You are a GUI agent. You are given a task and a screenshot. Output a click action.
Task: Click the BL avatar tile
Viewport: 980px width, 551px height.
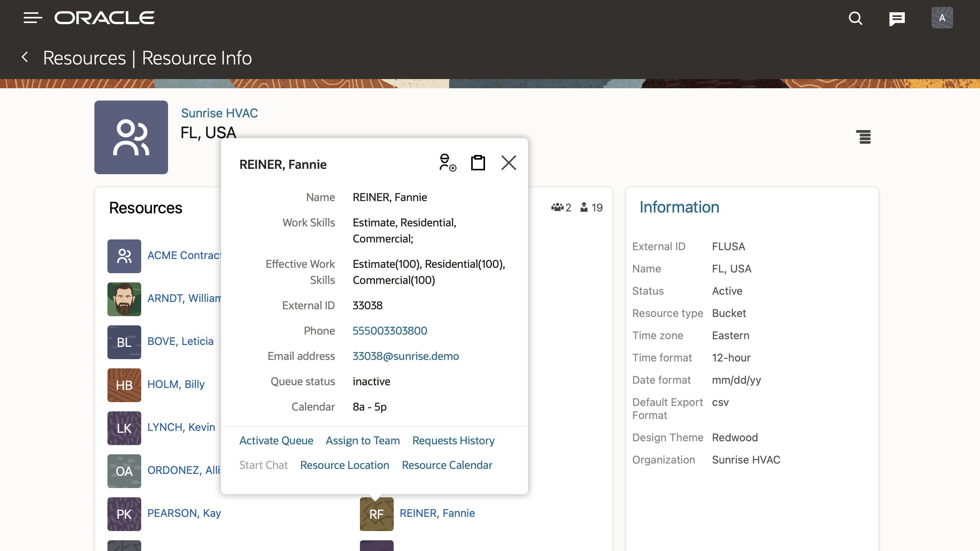[x=124, y=342]
